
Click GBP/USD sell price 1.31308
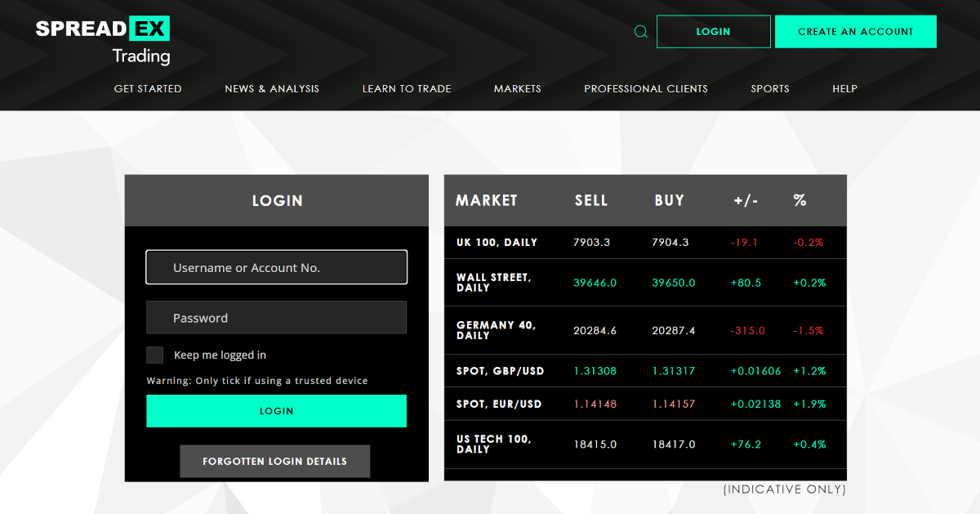[x=595, y=371]
